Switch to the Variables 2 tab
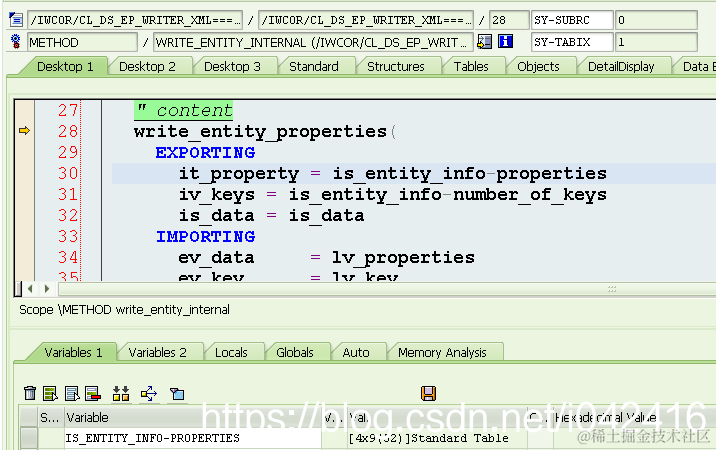 point(158,352)
